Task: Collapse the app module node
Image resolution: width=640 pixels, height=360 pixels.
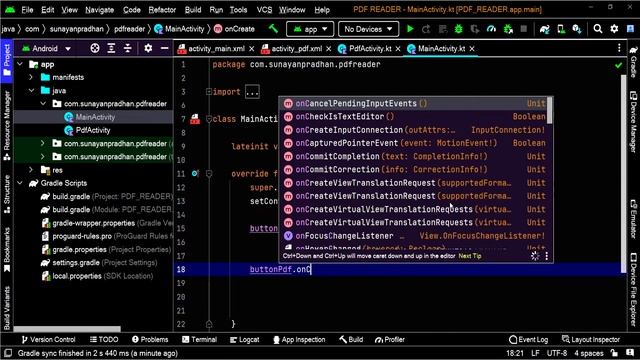Action: (x=20, y=64)
